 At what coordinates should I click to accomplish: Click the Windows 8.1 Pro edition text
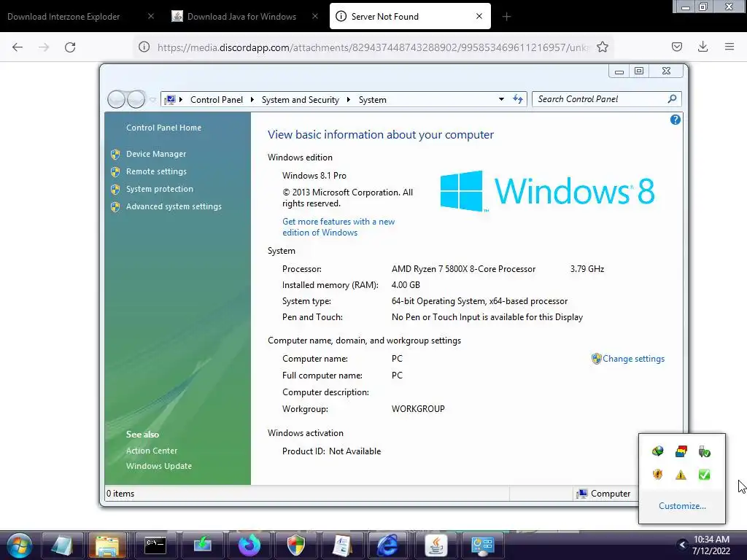[x=314, y=175]
